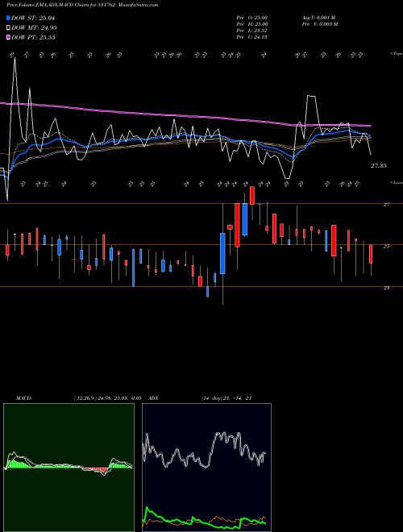Click the blue DOW ST legend swatch
The height and width of the screenshot is (532, 403).
[8, 18]
